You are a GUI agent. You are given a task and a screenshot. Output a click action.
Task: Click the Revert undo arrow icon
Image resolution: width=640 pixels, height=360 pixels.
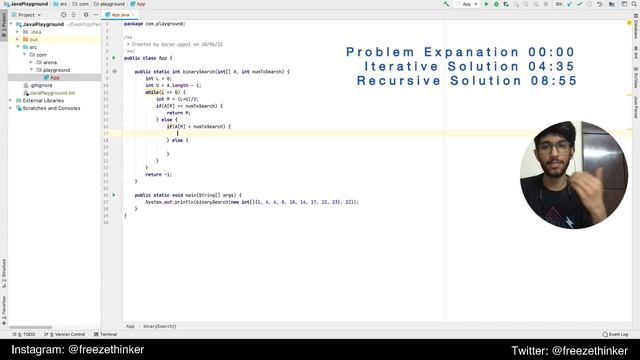tap(599, 4)
